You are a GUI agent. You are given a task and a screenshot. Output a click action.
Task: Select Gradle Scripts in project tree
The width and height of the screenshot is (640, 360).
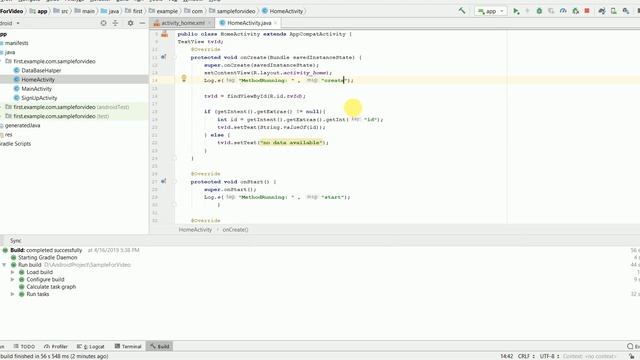tap(16, 144)
